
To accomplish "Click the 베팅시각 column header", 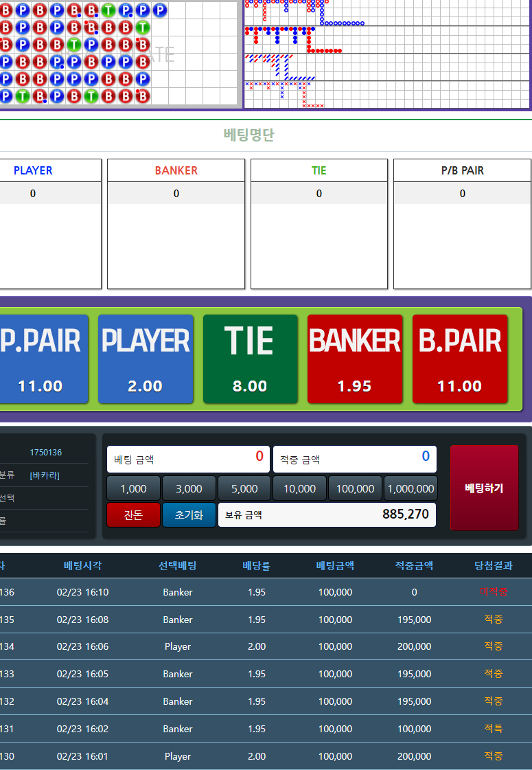I will [82, 565].
